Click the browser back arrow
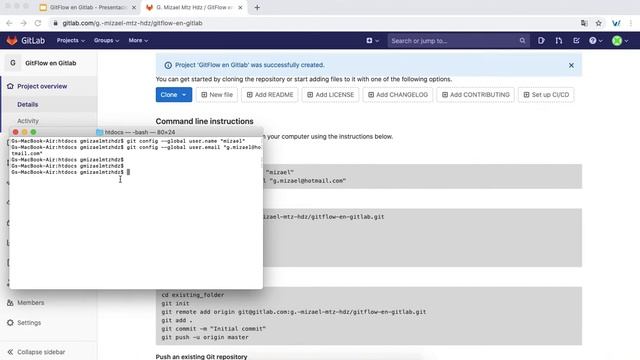The image size is (640, 360). pyautogui.click(x=9, y=23)
